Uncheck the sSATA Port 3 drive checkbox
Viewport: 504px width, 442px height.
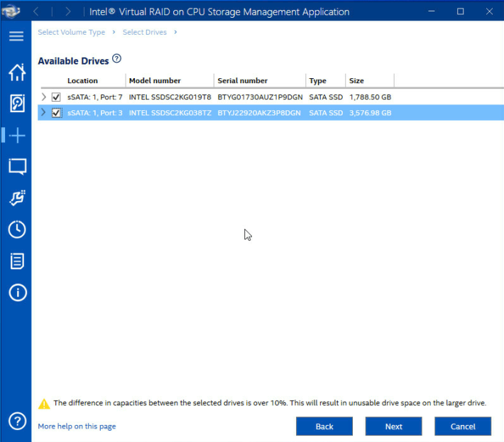click(56, 112)
